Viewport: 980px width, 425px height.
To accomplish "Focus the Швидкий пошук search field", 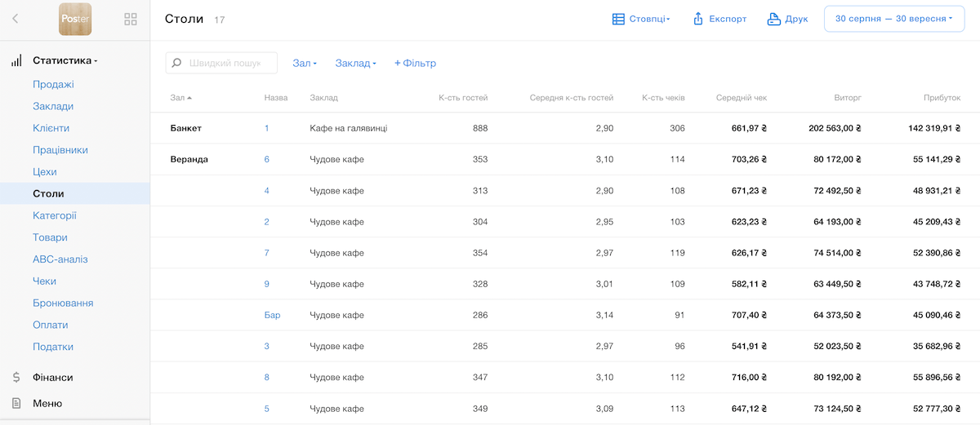I will [x=225, y=63].
